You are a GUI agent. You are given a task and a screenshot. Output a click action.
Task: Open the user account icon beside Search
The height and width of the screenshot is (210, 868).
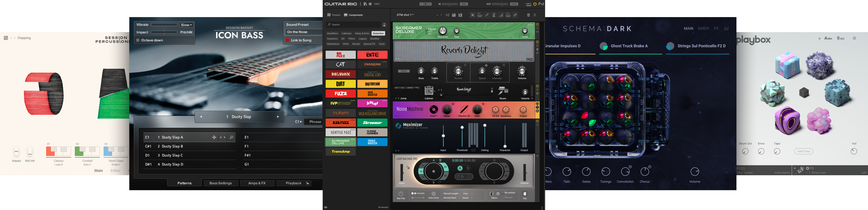384,25
